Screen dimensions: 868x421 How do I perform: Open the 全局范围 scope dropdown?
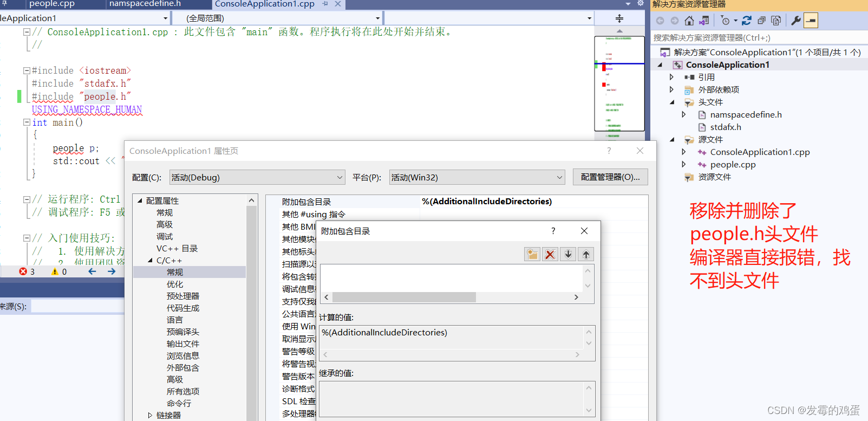click(278, 18)
